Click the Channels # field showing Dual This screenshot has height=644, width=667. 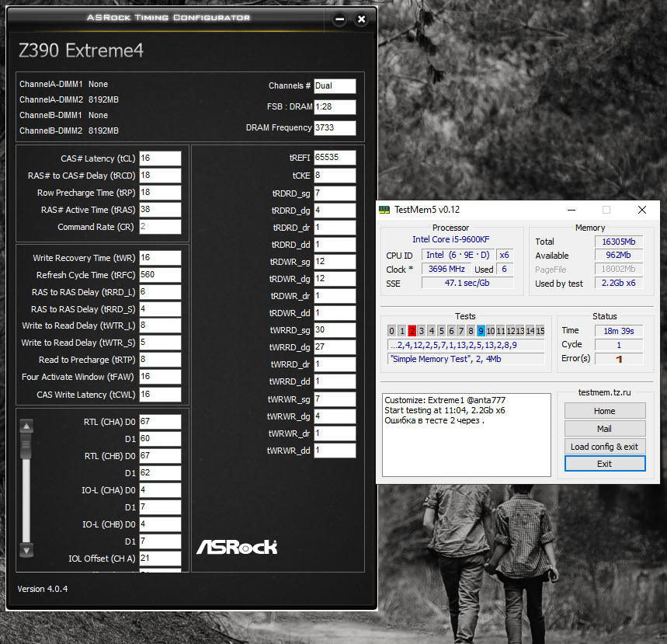click(x=335, y=86)
